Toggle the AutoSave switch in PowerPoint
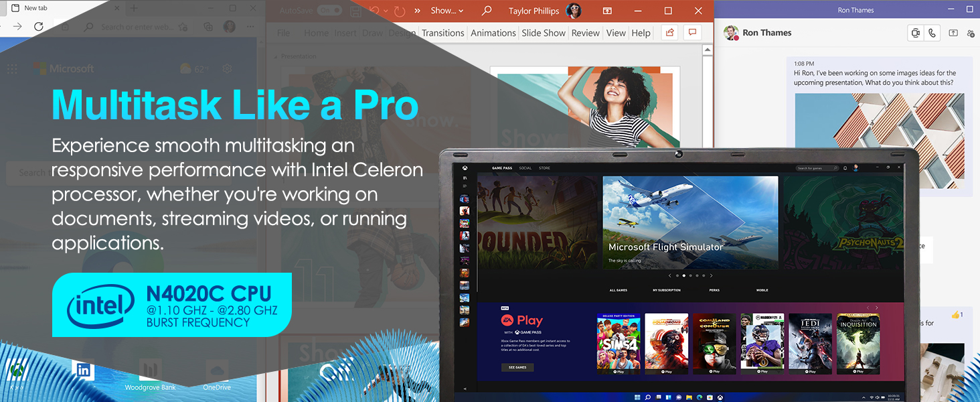This screenshot has width=980, height=402. [x=329, y=11]
